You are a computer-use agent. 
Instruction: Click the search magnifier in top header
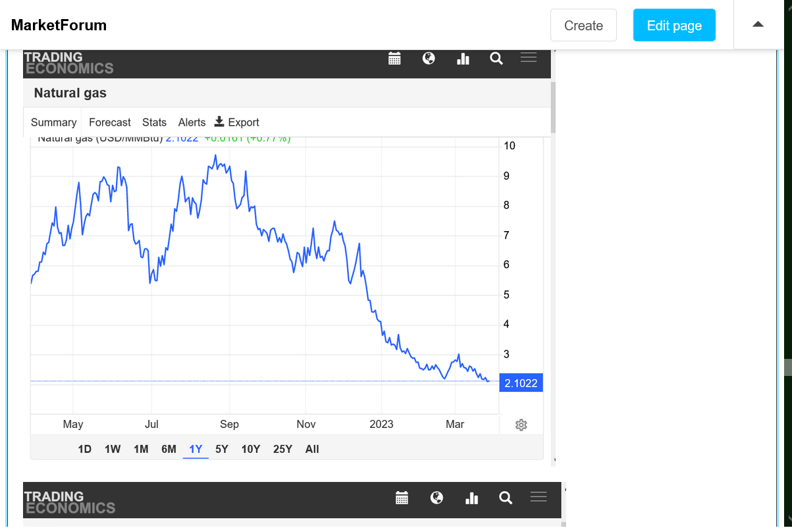(496, 59)
